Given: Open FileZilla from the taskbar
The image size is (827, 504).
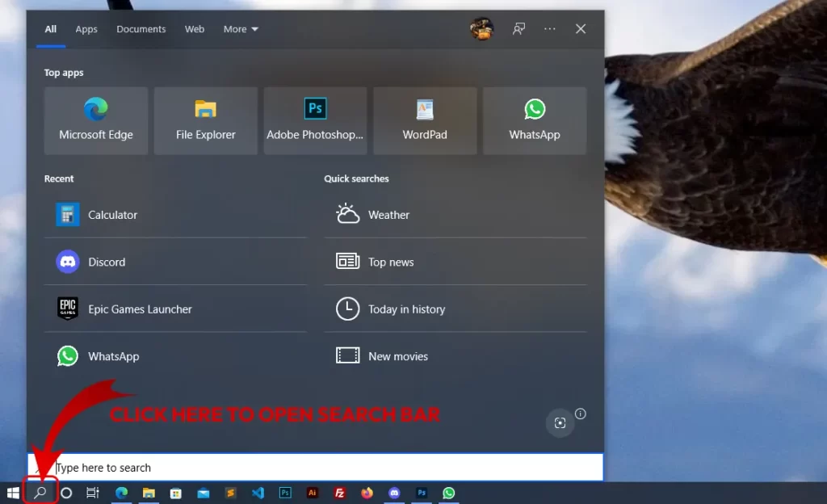Looking at the screenshot, I should (x=340, y=493).
